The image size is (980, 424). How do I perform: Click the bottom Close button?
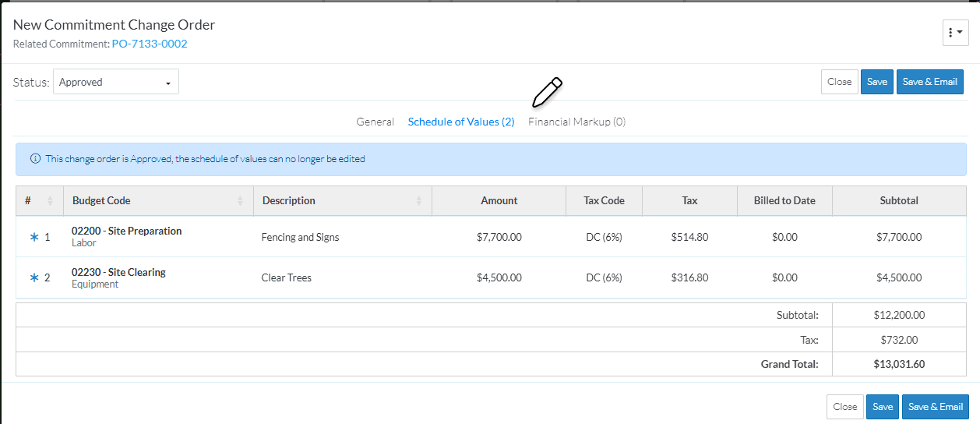844,407
